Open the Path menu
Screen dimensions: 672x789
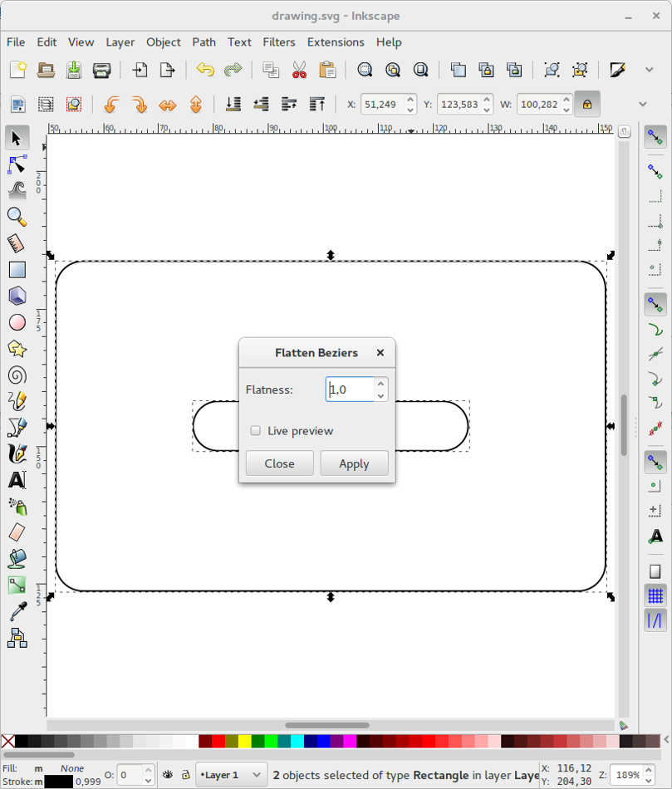(204, 42)
